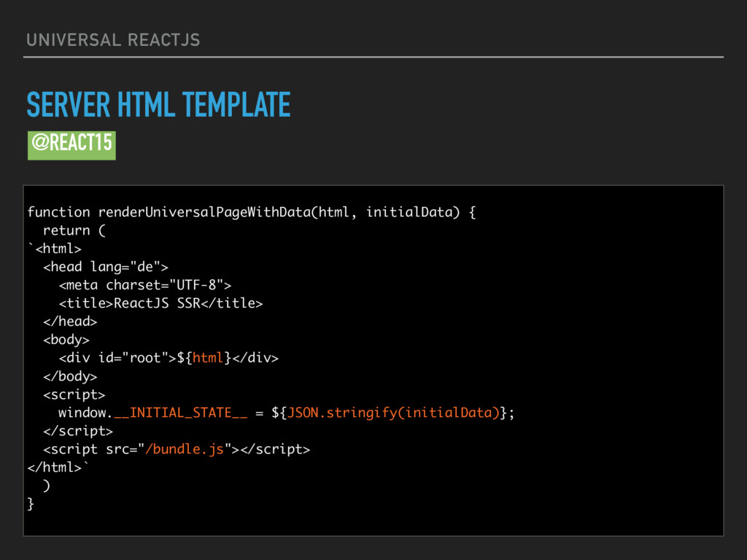Click the 'SERVER HTML TEMPLATE' title
The width and height of the screenshot is (747, 560).
pos(158,105)
